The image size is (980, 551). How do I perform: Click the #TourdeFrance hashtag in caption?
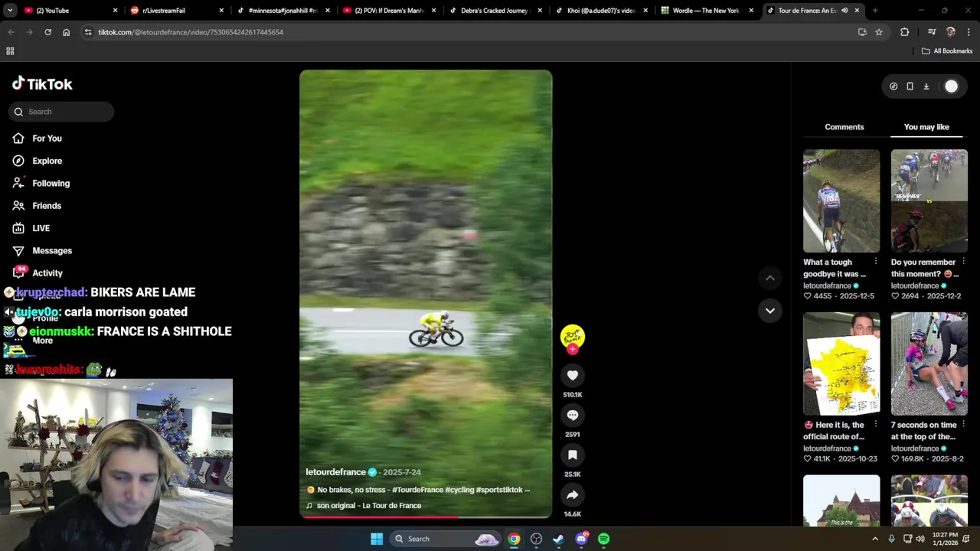tap(417, 490)
